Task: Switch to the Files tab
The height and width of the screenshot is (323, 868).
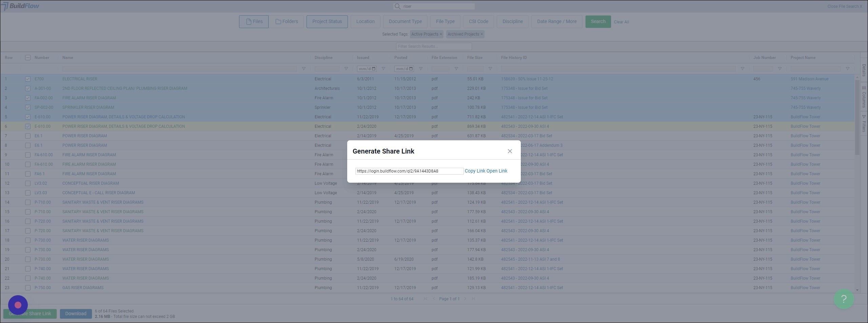Action: [254, 22]
